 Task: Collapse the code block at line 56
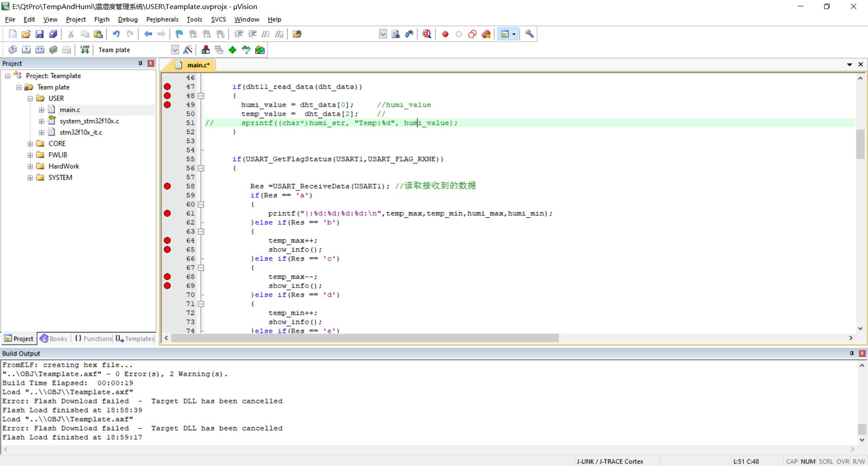pyautogui.click(x=201, y=168)
